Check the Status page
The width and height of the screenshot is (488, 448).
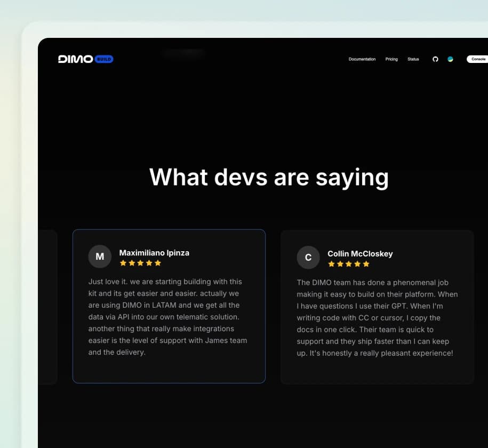pyautogui.click(x=413, y=59)
